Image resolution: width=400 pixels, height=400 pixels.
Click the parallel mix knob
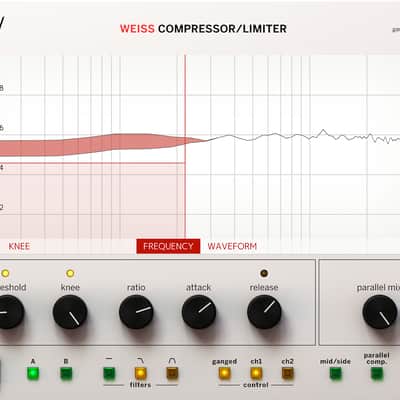click(x=380, y=312)
